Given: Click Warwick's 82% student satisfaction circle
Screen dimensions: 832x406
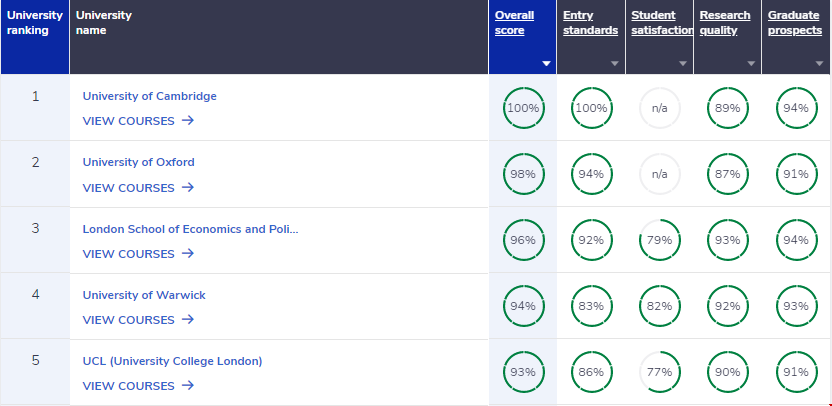Looking at the screenshot, I should [659, 306].
